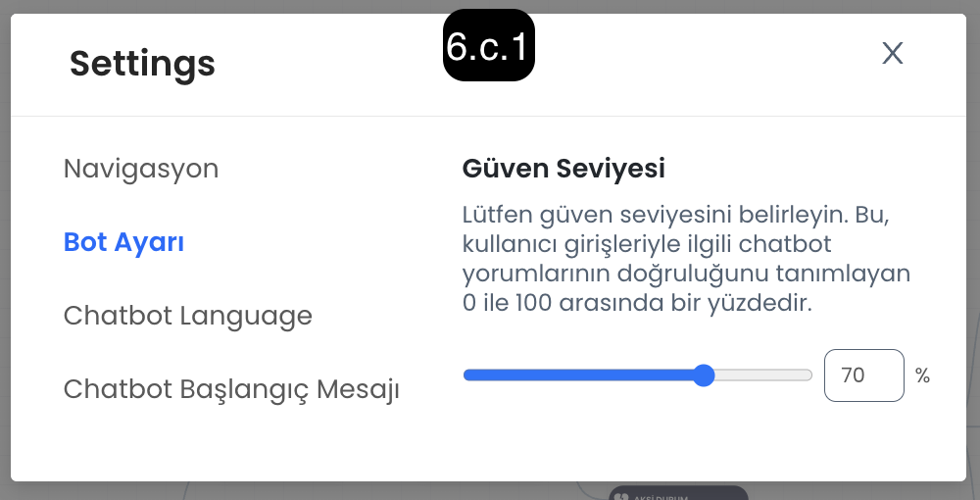Switch to Chatbot Language settings
980x500 pixels.
coord(187,316)
